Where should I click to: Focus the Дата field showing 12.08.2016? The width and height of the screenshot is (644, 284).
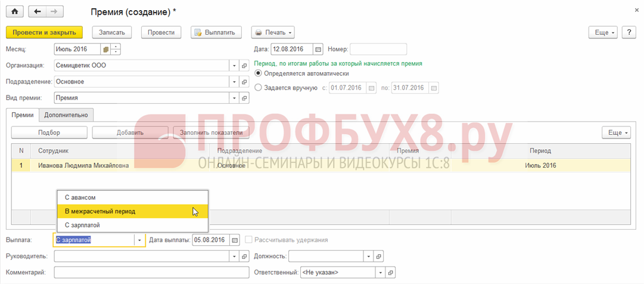click(x=292, y=50)
